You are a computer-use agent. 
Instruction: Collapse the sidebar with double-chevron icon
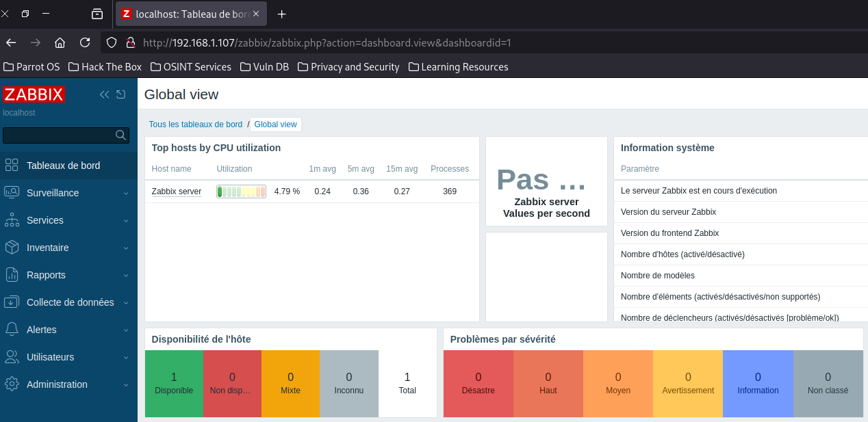tap(104, 94)
